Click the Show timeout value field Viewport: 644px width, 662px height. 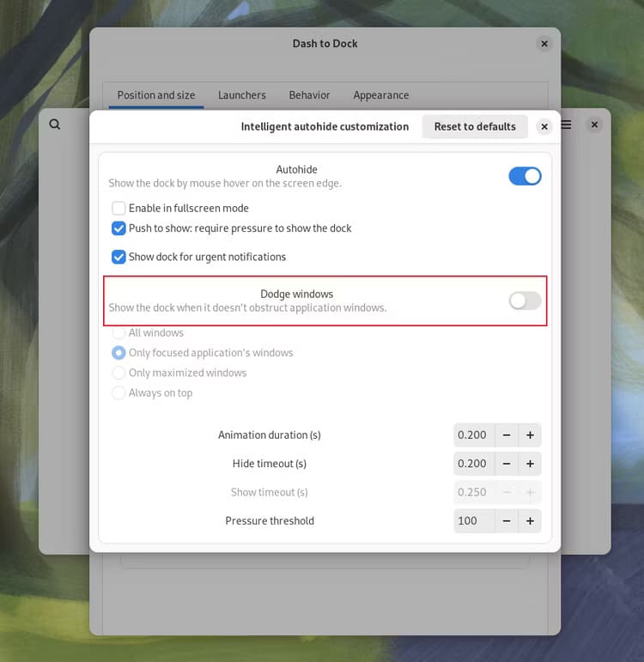coord(474,492)
